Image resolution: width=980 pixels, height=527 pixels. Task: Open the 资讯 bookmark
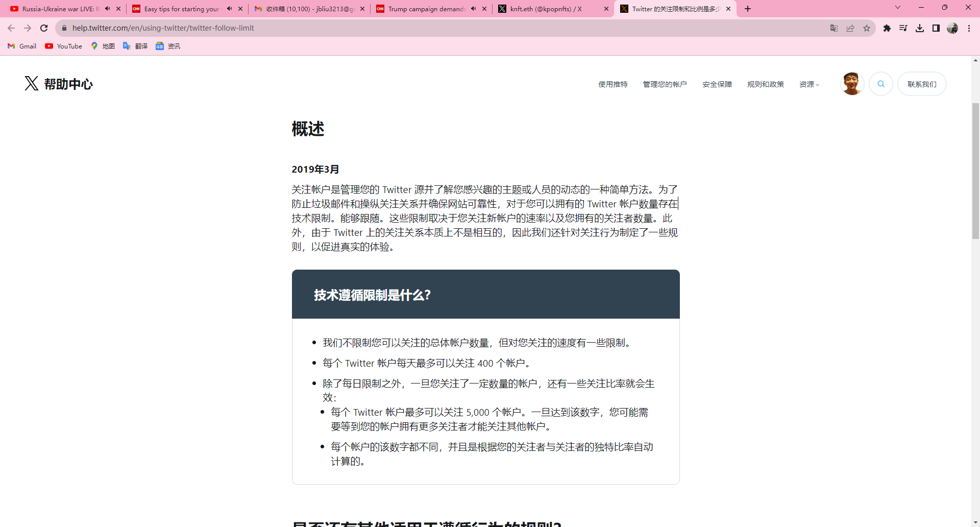(x=168, y=46)
